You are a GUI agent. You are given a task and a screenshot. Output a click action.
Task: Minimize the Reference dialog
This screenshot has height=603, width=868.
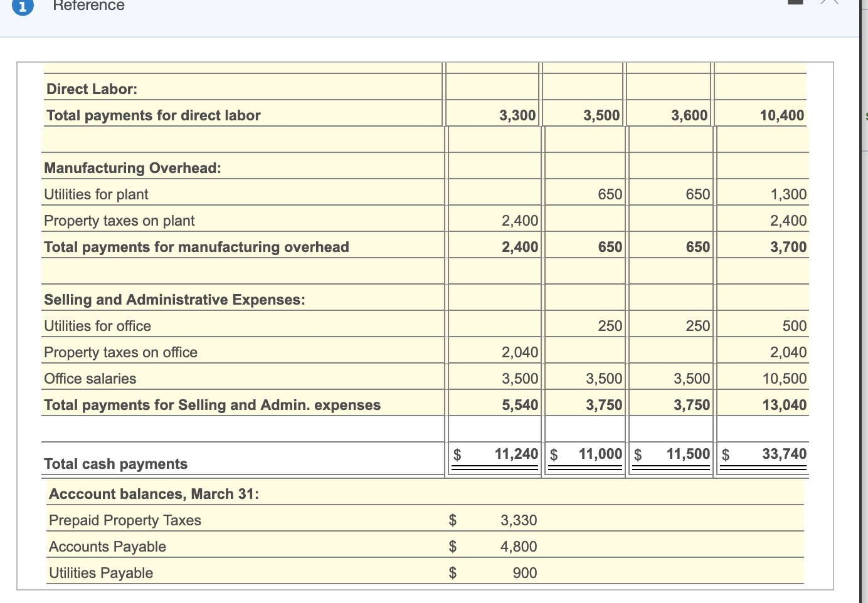click(795, 2)
